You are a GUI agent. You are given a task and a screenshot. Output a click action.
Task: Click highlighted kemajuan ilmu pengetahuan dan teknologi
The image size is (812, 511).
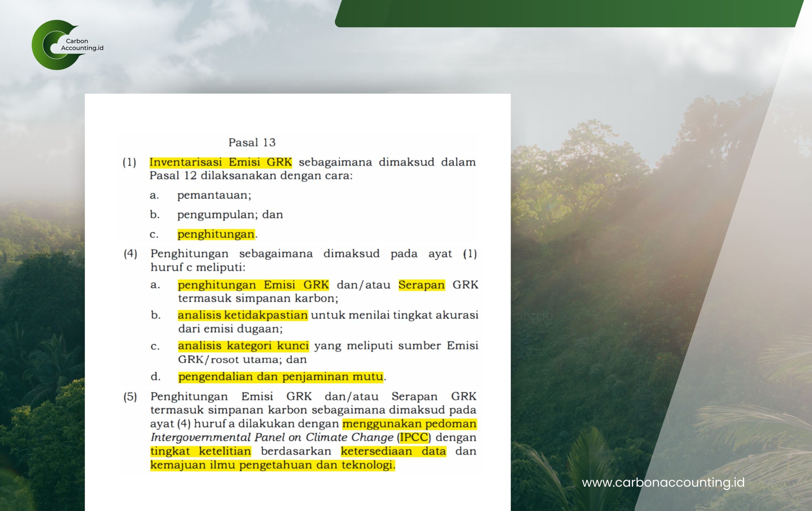click(272, 465)
